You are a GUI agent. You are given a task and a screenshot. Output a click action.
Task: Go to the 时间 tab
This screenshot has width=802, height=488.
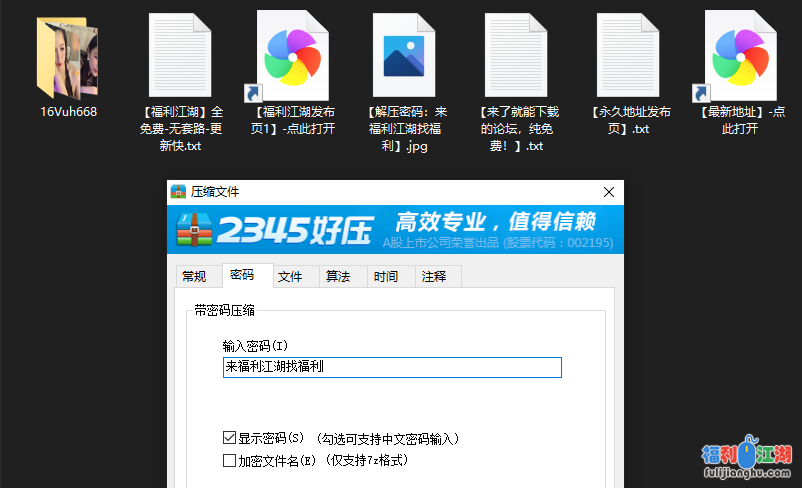coord(385,277)
